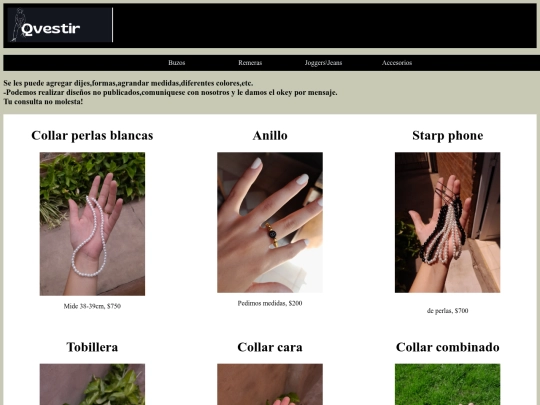Click the "Collar cara" heading
Image resolution: width=540 pixels, height=405 pixels.
(x=270, y=347)
